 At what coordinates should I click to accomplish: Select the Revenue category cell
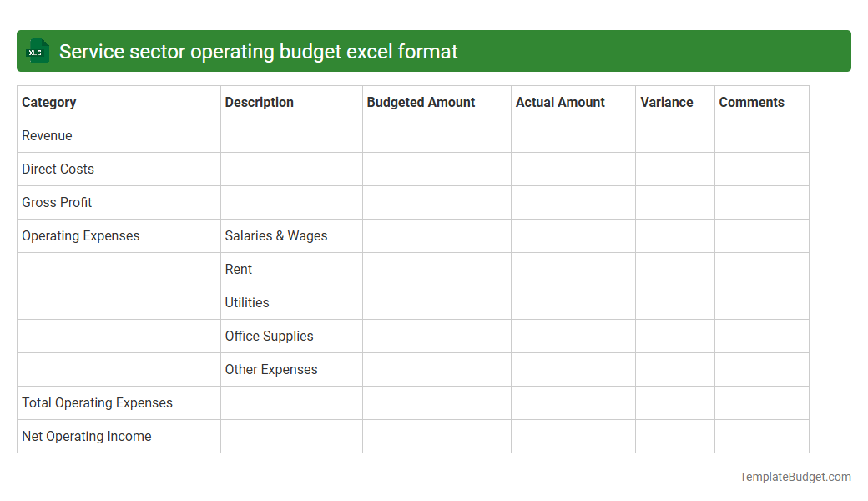pyautogui.click(x=47, y=135)
